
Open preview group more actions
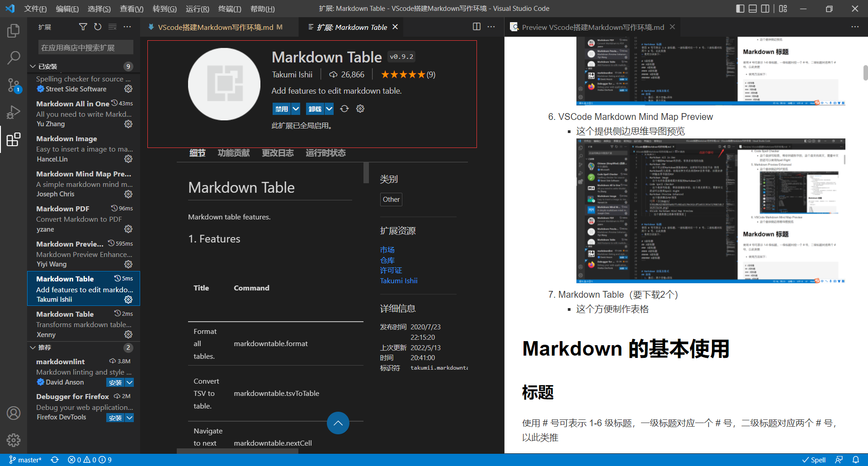(855, 27)
